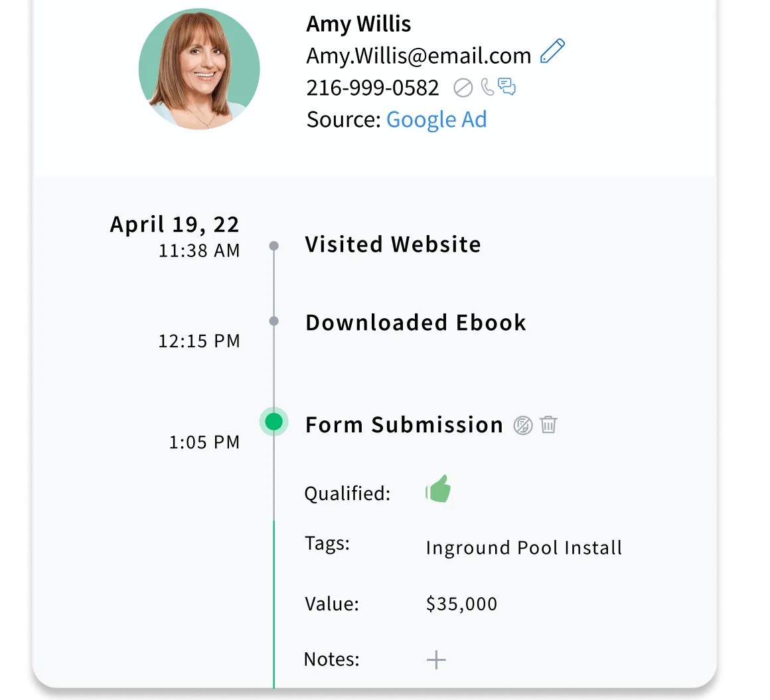Viewport: 770px width, 700px height.
Task: Open the chat messages icon
Action: 506,86
